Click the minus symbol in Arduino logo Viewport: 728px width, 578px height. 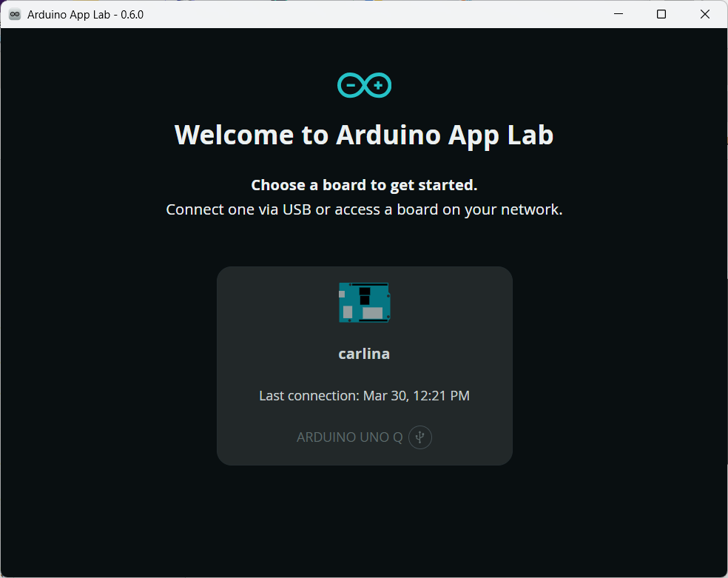[351, 87]
